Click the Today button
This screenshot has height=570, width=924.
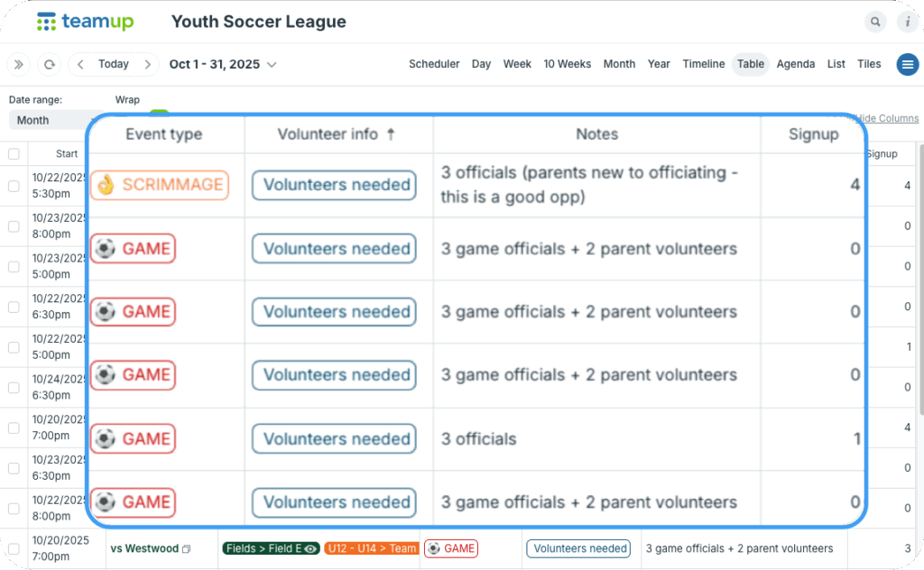(x=114, y=64)
